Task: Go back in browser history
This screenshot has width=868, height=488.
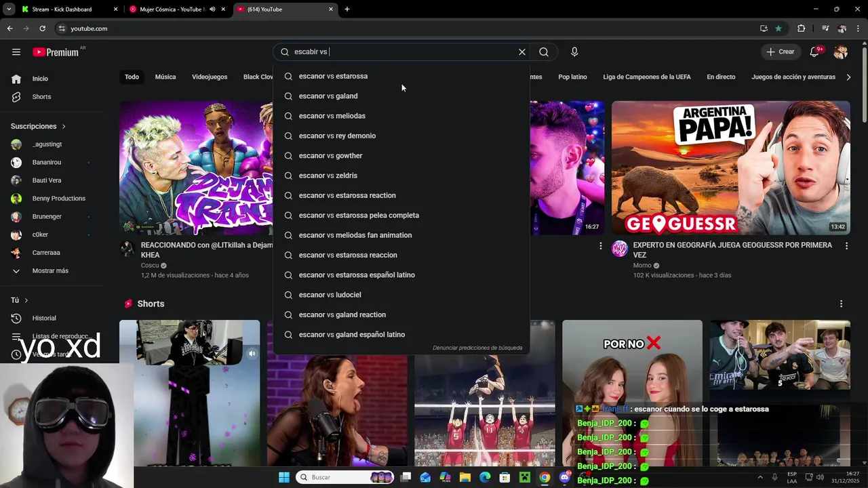Action: pos(9,28)
